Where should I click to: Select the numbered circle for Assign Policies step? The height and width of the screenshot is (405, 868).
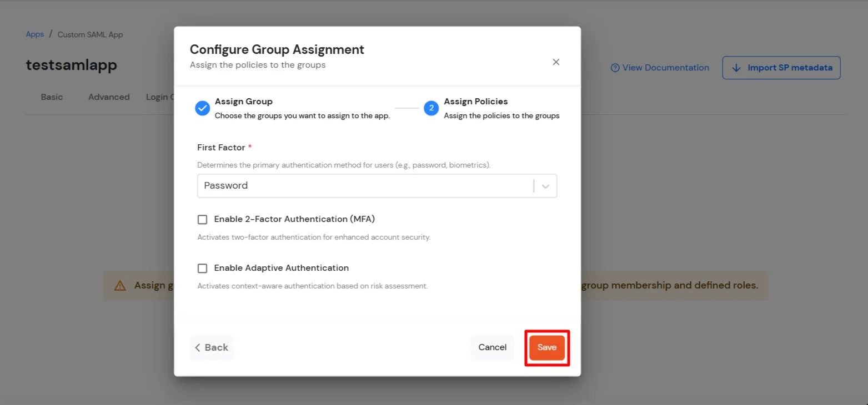coord(432,108)
